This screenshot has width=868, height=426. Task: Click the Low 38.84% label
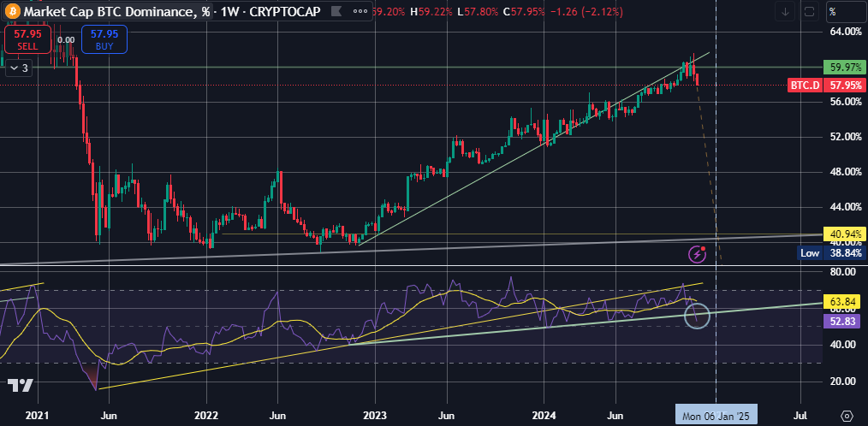pyautogui.click(x=831, y=253)
